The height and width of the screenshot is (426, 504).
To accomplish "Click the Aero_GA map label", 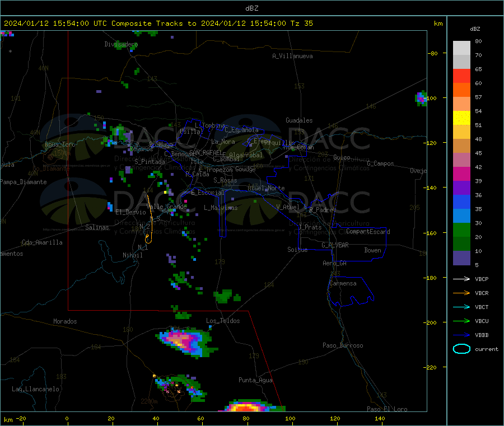I will [x=334, y=263].
